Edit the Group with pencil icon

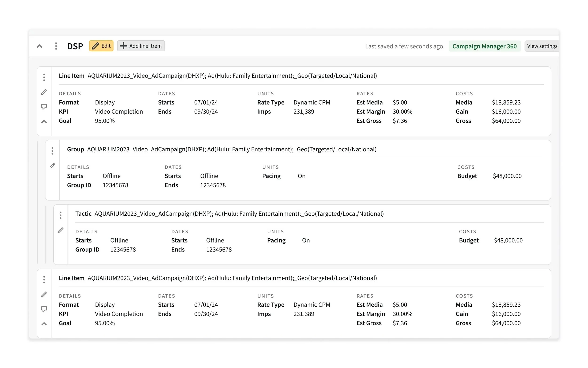click(52, 166)
